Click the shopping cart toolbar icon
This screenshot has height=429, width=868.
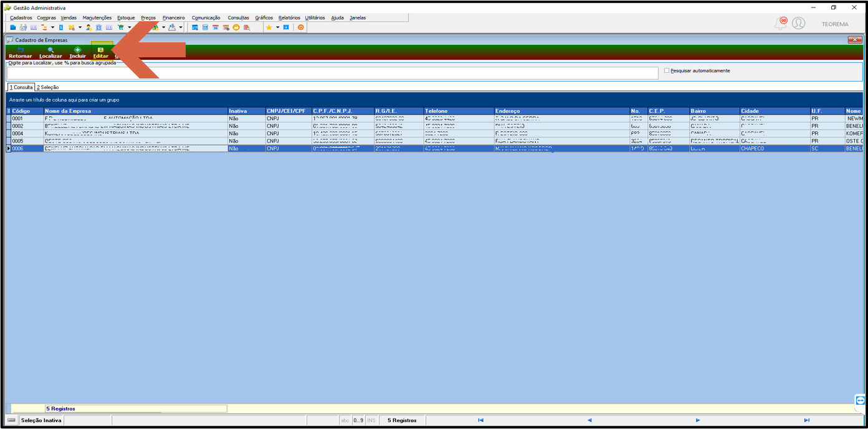click(x=121, y=27)
